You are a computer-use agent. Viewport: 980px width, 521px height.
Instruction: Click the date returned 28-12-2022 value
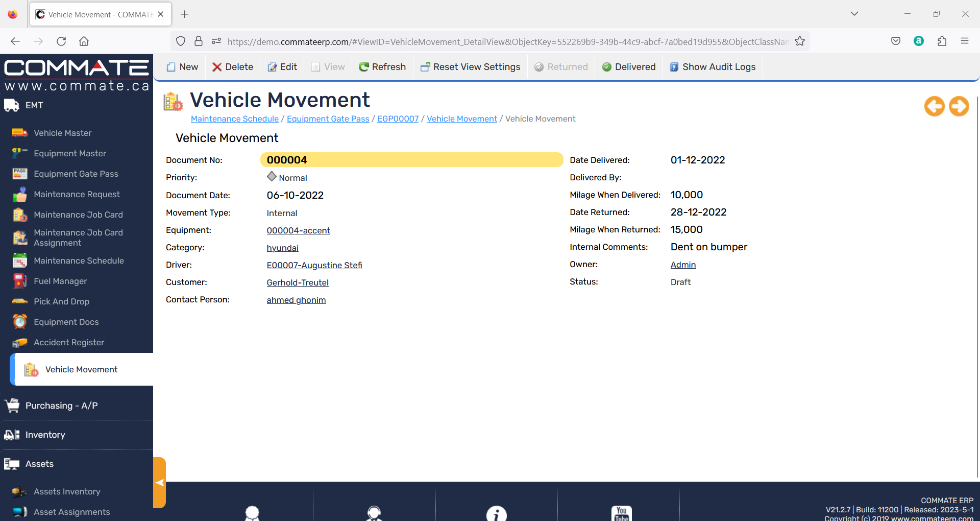pos(698,212)
